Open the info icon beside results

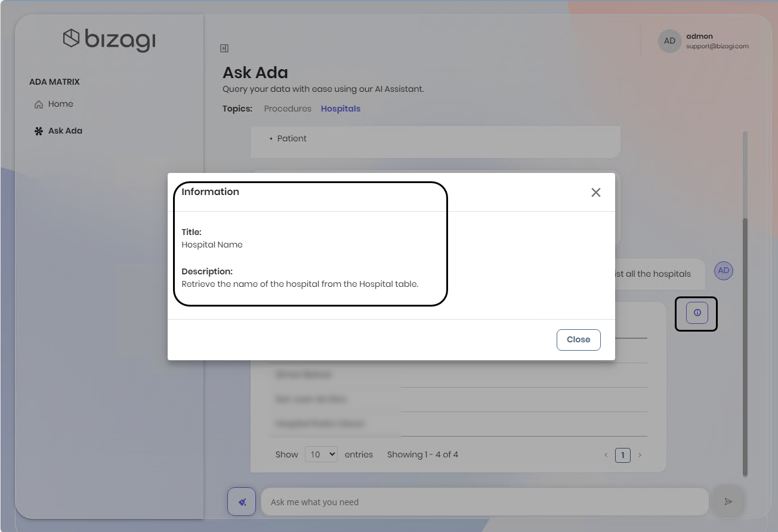point(697,313)
